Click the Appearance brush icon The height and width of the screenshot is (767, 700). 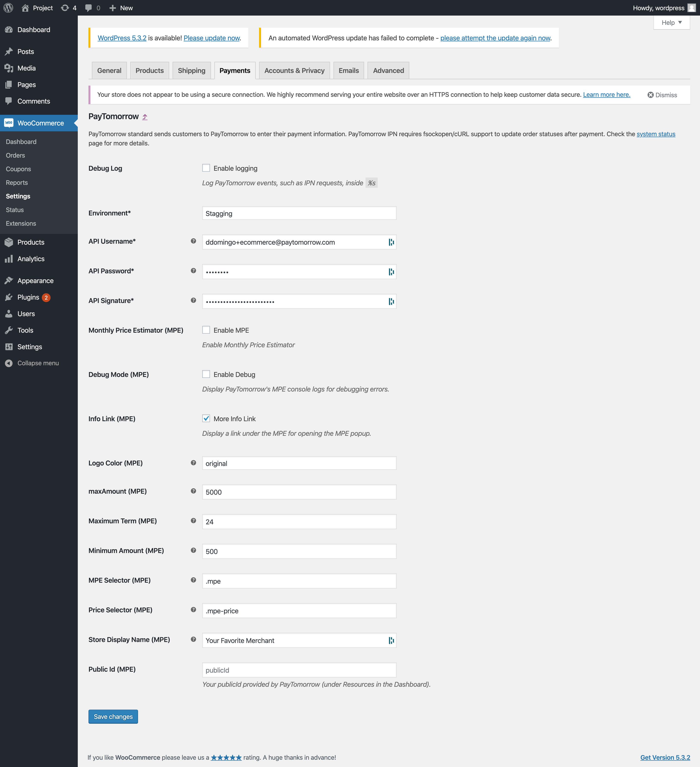[x=9, y=280]
